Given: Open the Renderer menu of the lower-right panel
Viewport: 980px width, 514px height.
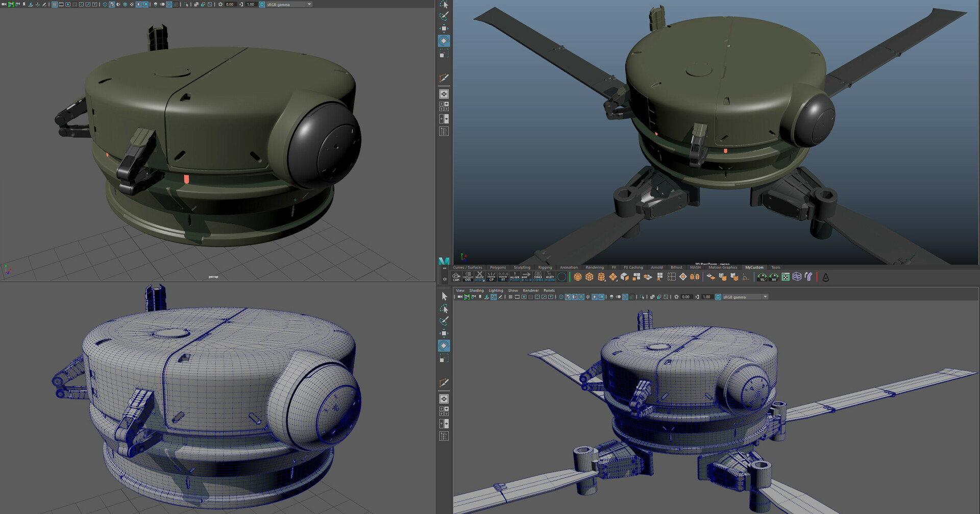Looking at the screenshot, I should 531,290.
